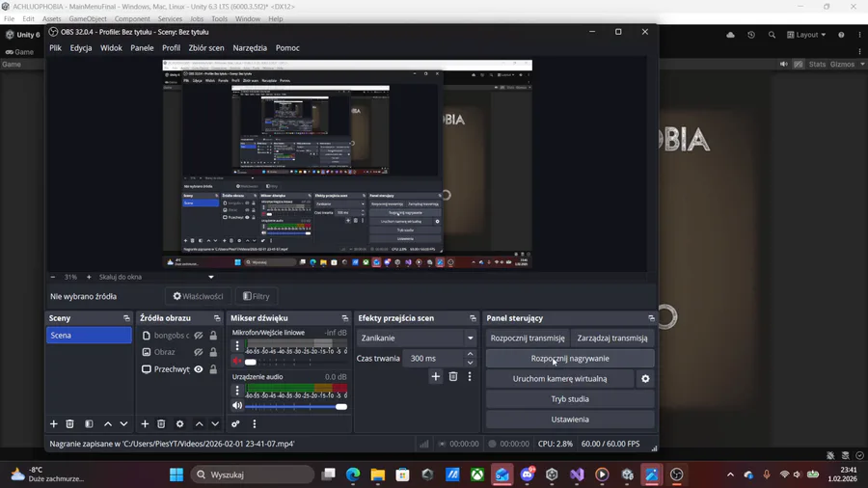
Task: Mute Urządzenie audio speaker icon
Action: tap(237, 406)
